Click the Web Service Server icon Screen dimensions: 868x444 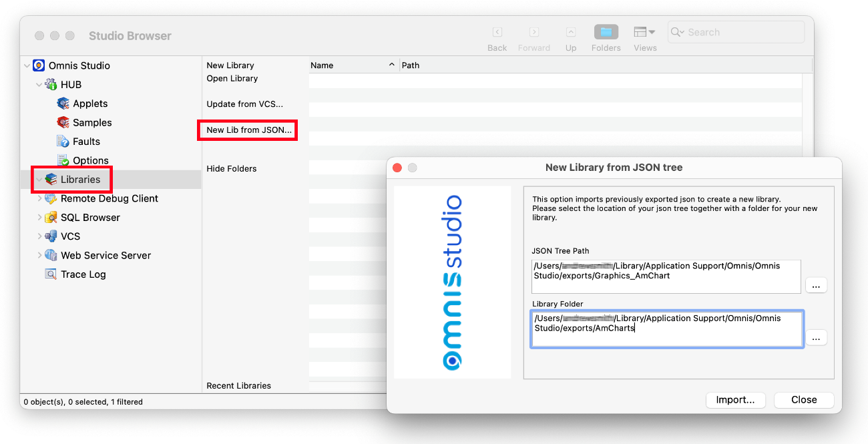click(51, 255)
